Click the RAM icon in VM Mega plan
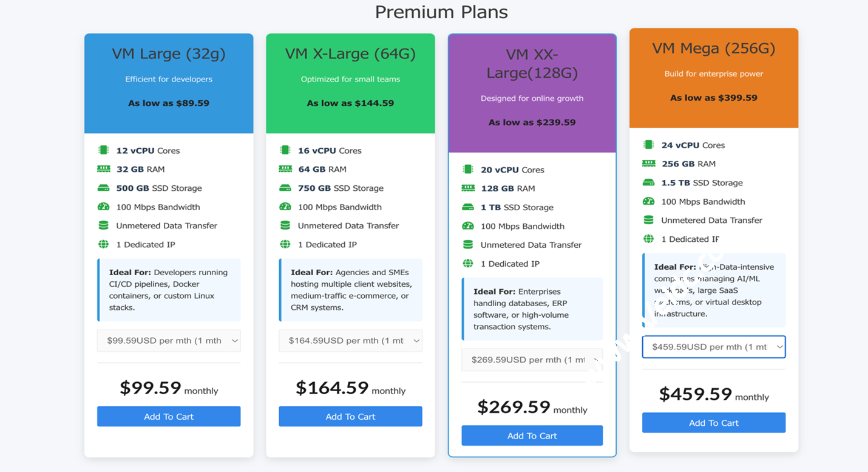Image resolution: width=868 pixels, height=472 pixels. [648, 163]
